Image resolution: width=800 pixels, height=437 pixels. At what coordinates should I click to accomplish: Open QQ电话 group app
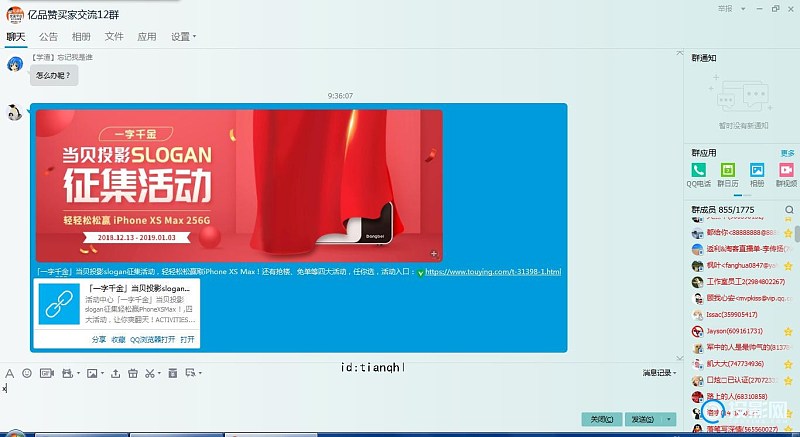[x=698, y=170]
